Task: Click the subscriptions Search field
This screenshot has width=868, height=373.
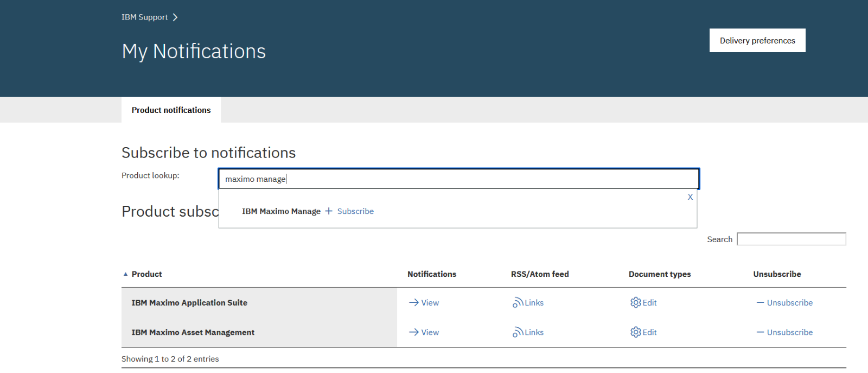Action: [x=792, y=239]
